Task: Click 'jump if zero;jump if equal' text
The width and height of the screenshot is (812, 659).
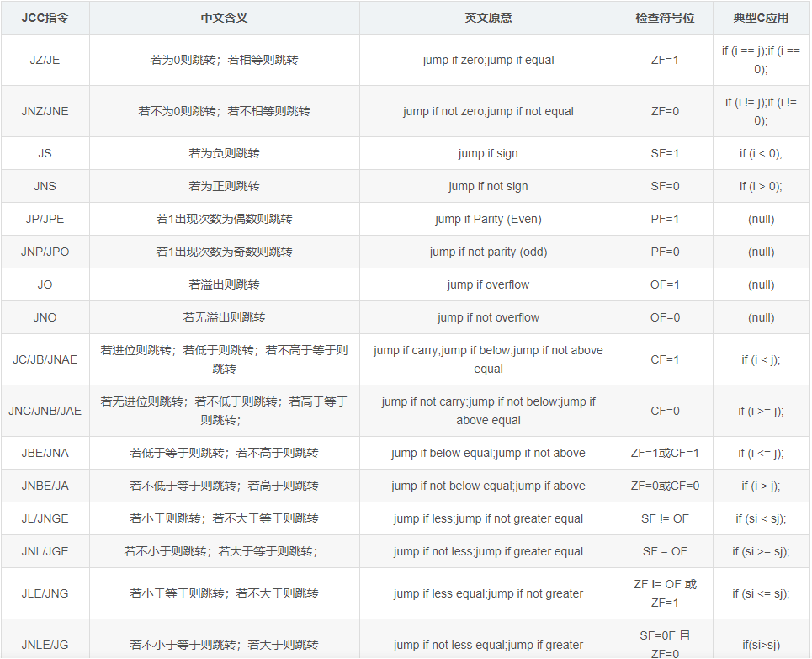Action: pos(488,60)
